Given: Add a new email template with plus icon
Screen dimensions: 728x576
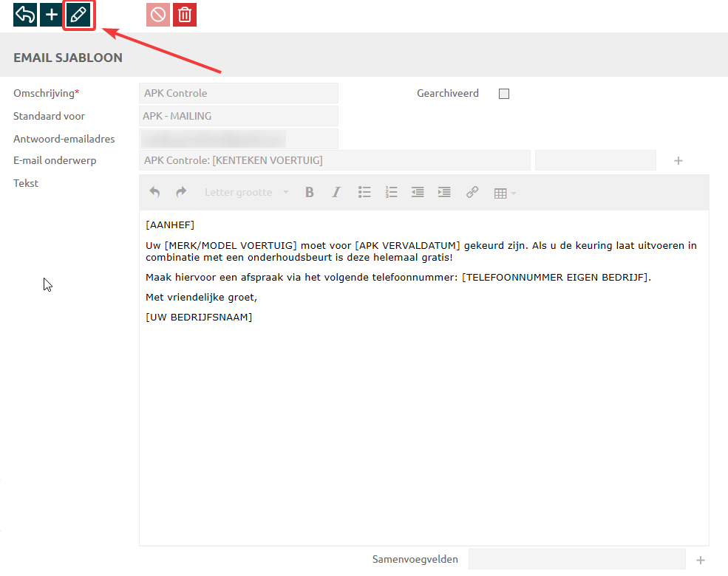Looking at the screenshot, I should 52,15.
